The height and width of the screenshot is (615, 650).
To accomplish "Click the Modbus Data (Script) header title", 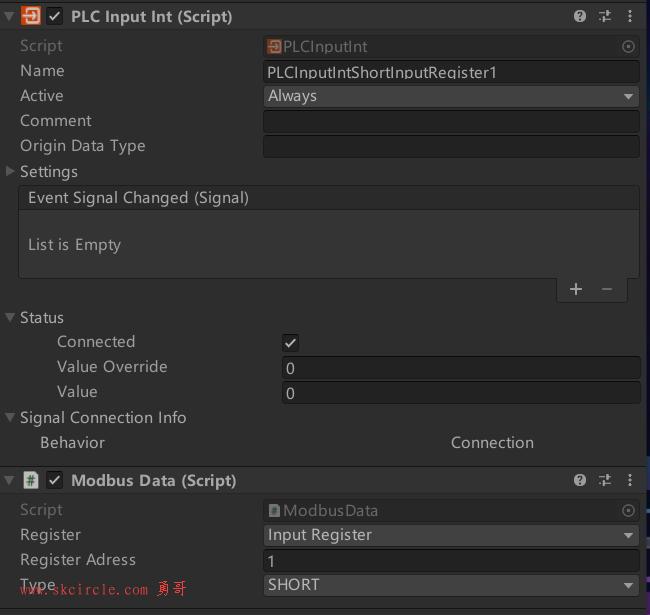I will 154,481.
